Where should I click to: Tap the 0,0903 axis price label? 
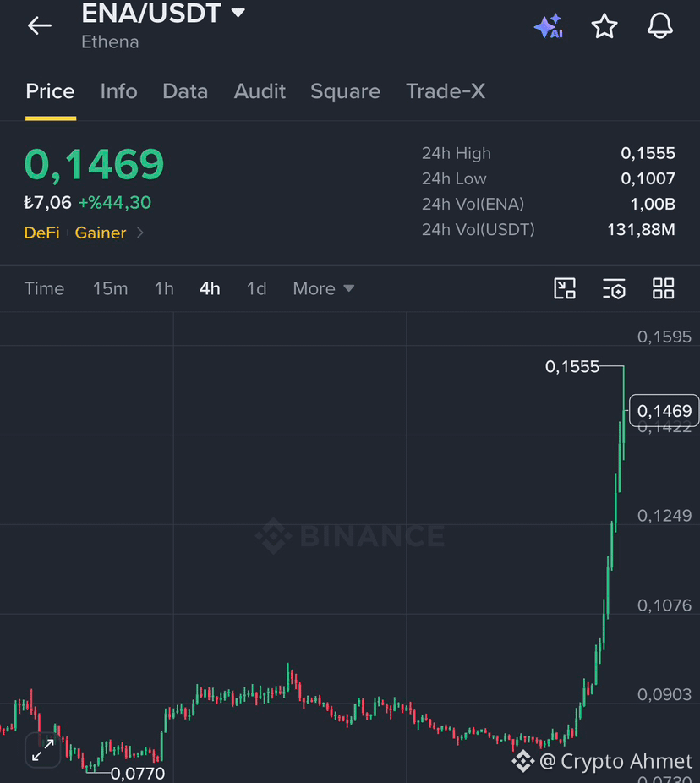[x=664, y=694]
